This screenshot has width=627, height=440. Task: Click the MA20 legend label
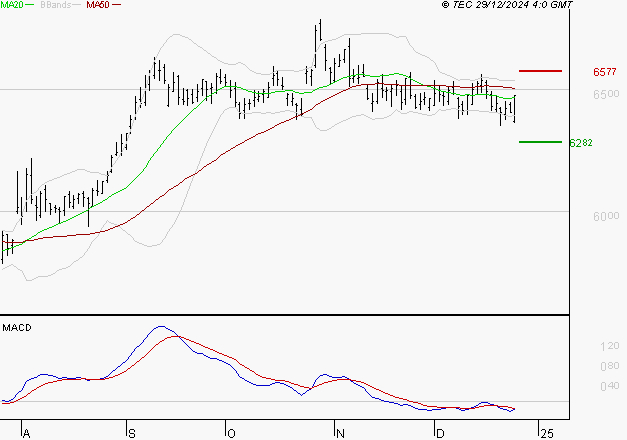point(12,5)
